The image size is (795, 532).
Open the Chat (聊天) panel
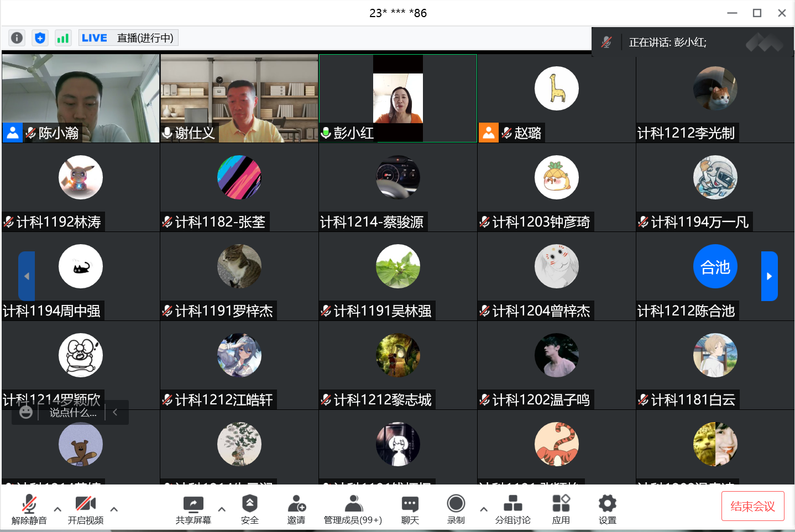click(x=410, y=509)
